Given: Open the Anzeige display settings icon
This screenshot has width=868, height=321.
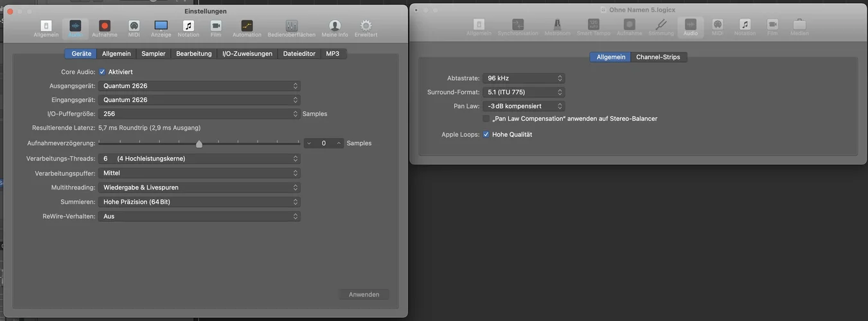Looking at the screenshot, I should (x=161, y=28).
